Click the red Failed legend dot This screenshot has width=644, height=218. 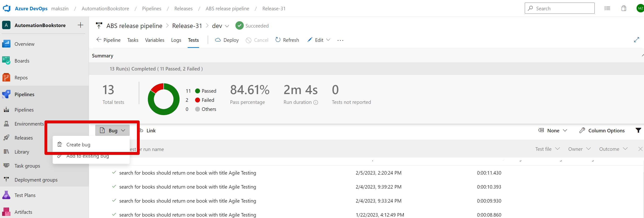click(x=197, y=100)
